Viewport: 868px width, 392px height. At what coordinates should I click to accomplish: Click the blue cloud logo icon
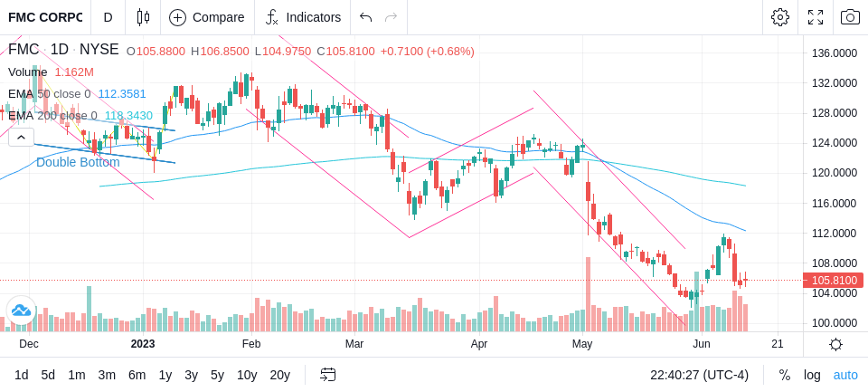pos(21,311)
